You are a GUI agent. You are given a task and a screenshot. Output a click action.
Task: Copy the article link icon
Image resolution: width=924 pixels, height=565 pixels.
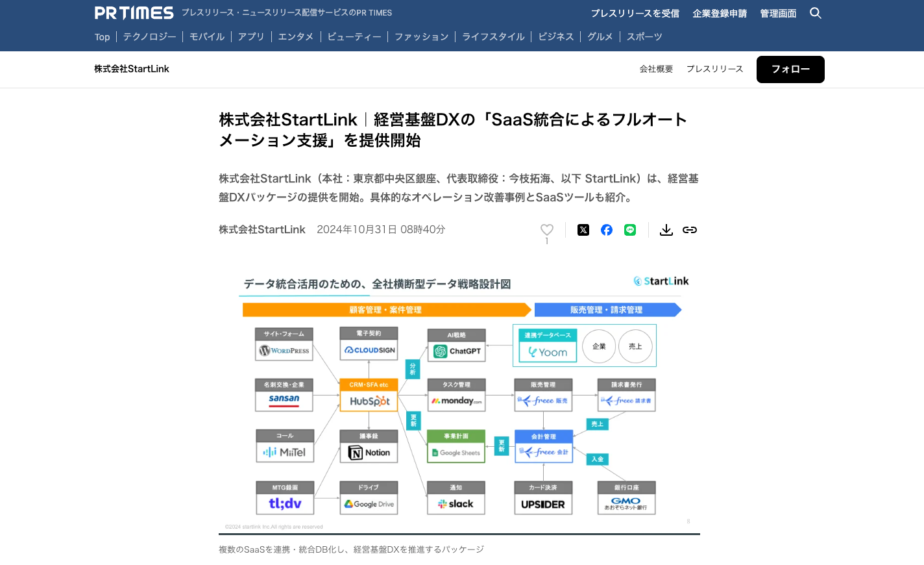point(690,230)
